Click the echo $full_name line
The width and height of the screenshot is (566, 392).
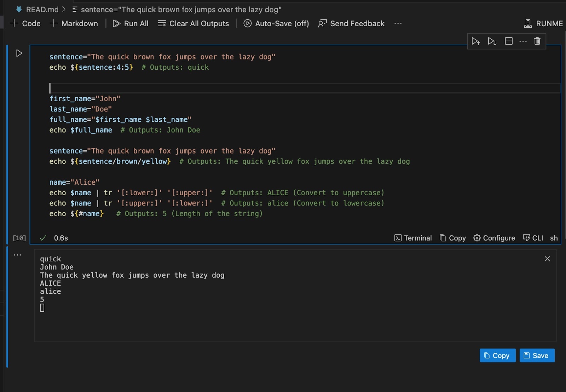pos(125,130)
